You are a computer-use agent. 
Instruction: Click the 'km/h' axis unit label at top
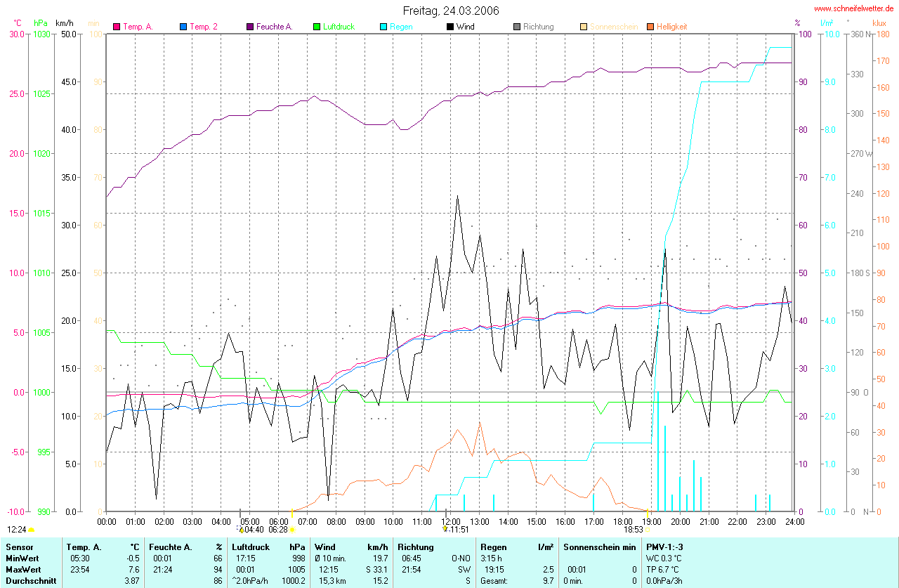click(x=65, y=23)
